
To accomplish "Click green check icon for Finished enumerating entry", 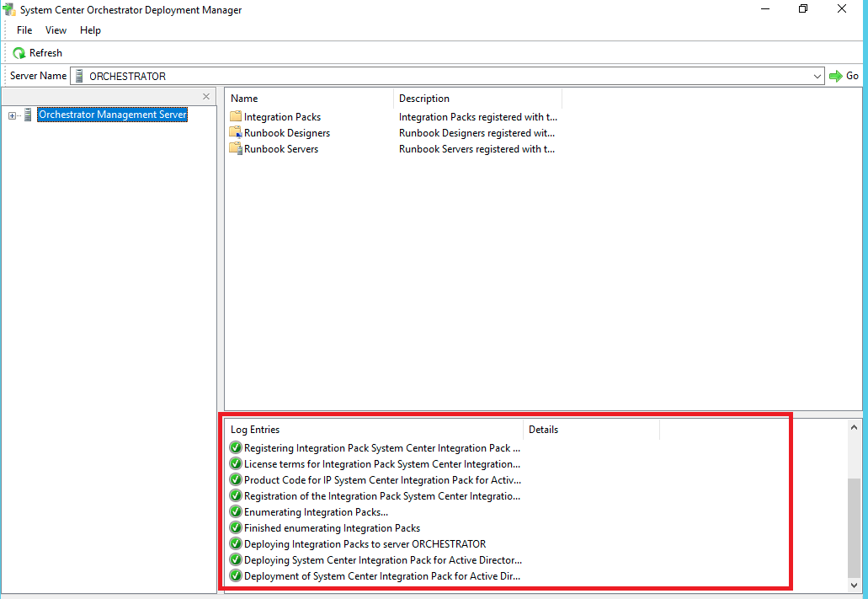I will click(236, 528).
